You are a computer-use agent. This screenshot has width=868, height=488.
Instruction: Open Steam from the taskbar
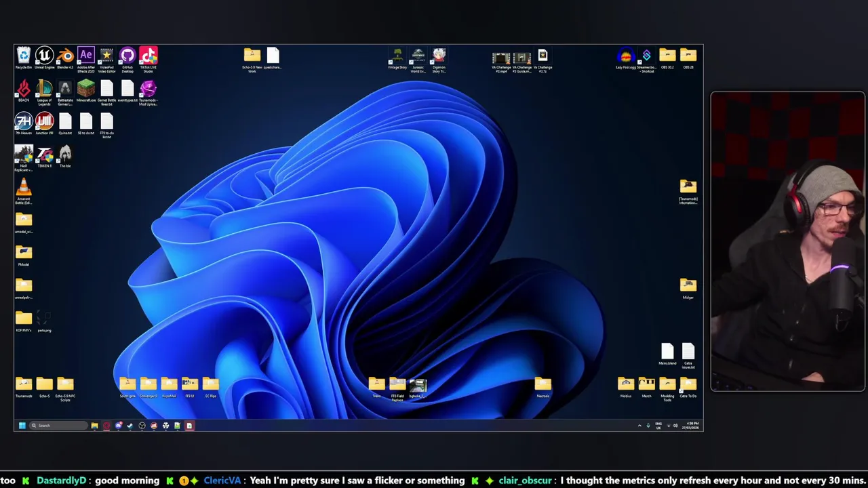pos(130,426)
